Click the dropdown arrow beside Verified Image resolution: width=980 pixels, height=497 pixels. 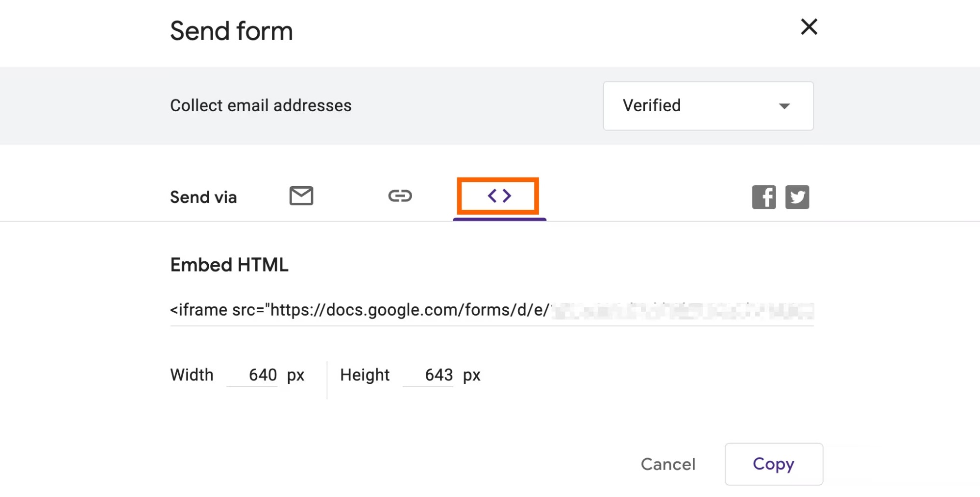(784, 106)
